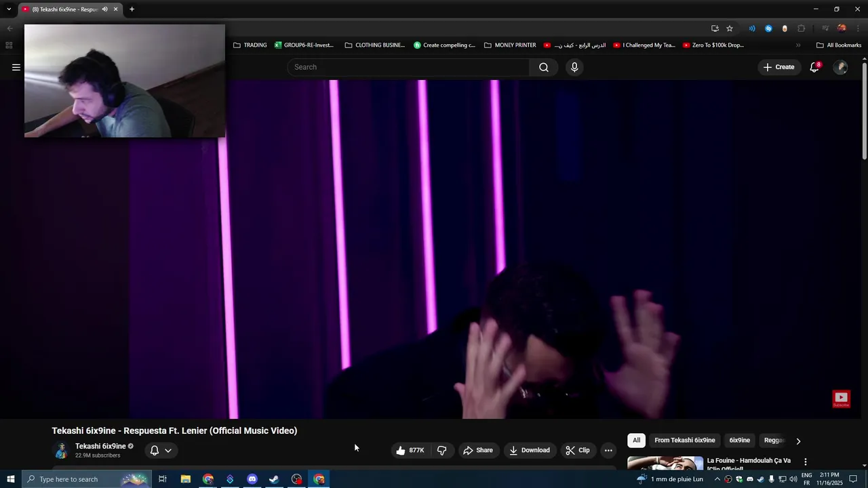This screenshot has height=488, width=868.
Task: Select the All filter chip
Action: point(636,441)
